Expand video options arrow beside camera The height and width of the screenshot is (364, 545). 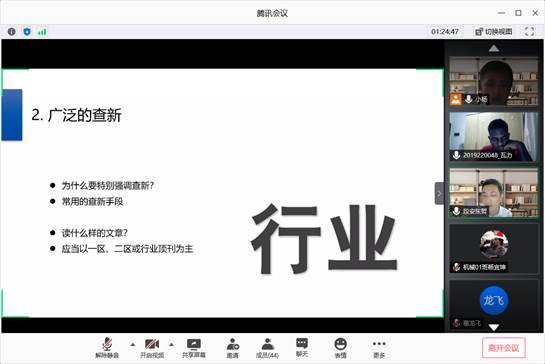[171, 345]
